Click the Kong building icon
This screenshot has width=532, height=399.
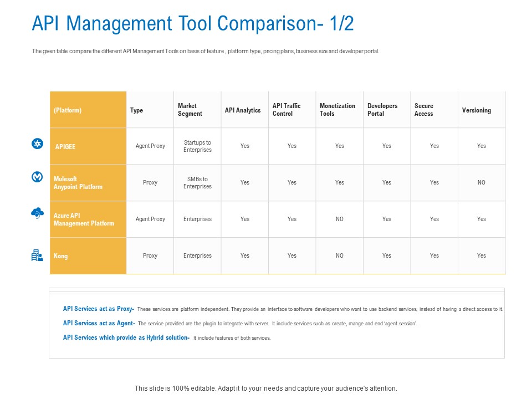click(x=37, y=255)
